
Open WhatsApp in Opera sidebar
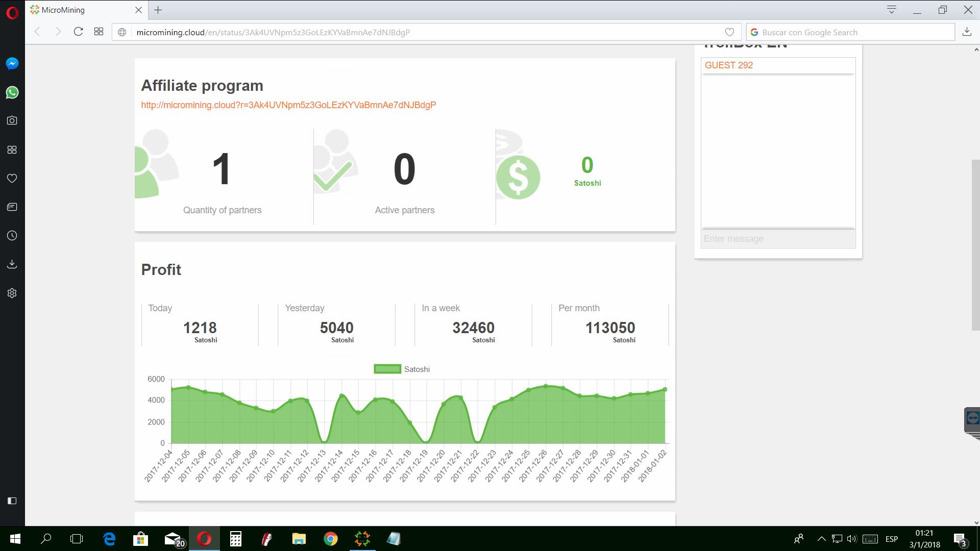click(x=12, y=92)
